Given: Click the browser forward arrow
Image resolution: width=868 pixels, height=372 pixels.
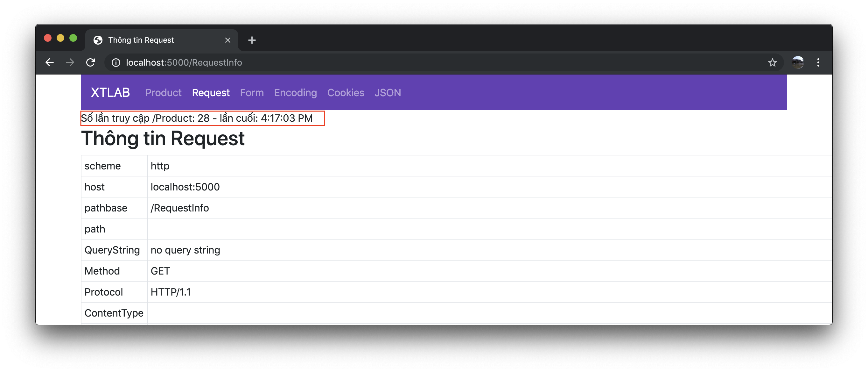Looking at the screenshot, I should pyautogui.click(x=70, y=62).
